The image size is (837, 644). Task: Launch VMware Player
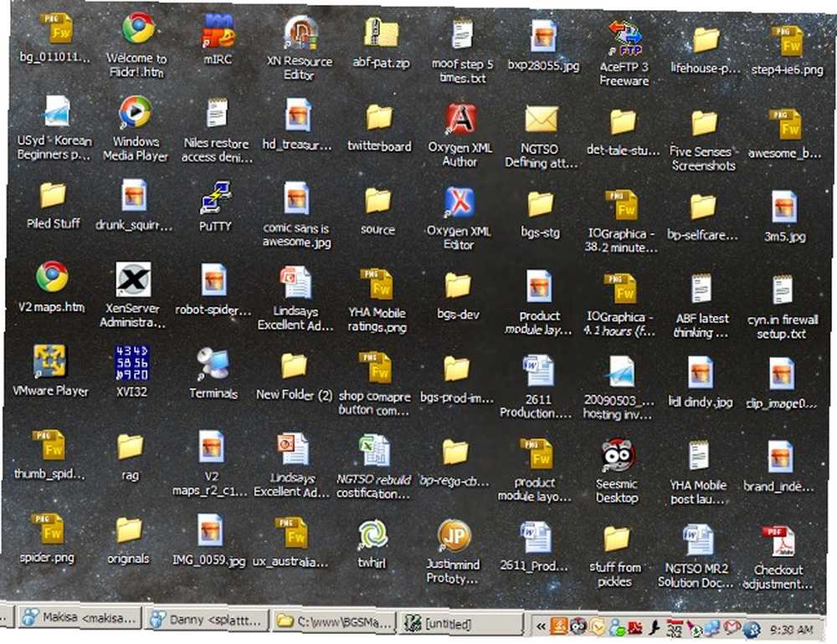coord(49,361)
